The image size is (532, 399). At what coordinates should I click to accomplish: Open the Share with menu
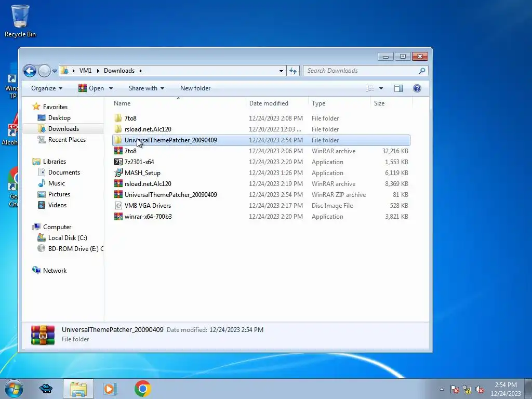coord(146,88)
